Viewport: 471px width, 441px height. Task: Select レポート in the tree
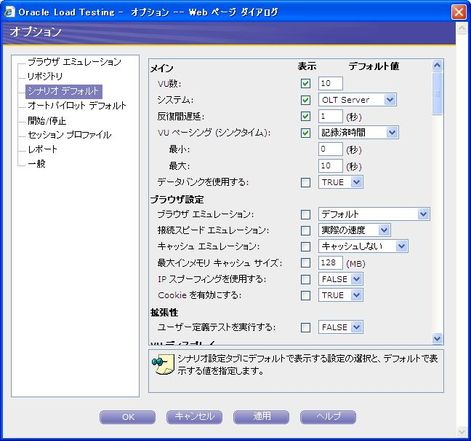(42, 149)
